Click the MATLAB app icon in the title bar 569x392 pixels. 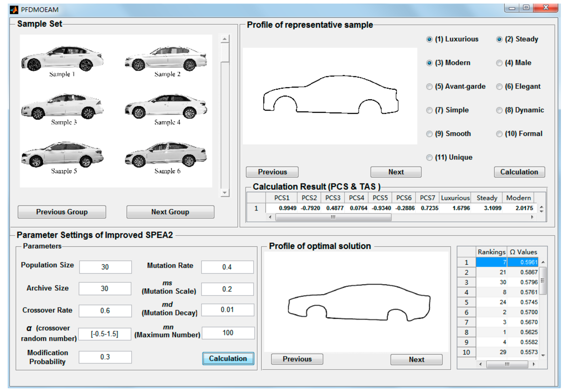(x=14, y=10)
